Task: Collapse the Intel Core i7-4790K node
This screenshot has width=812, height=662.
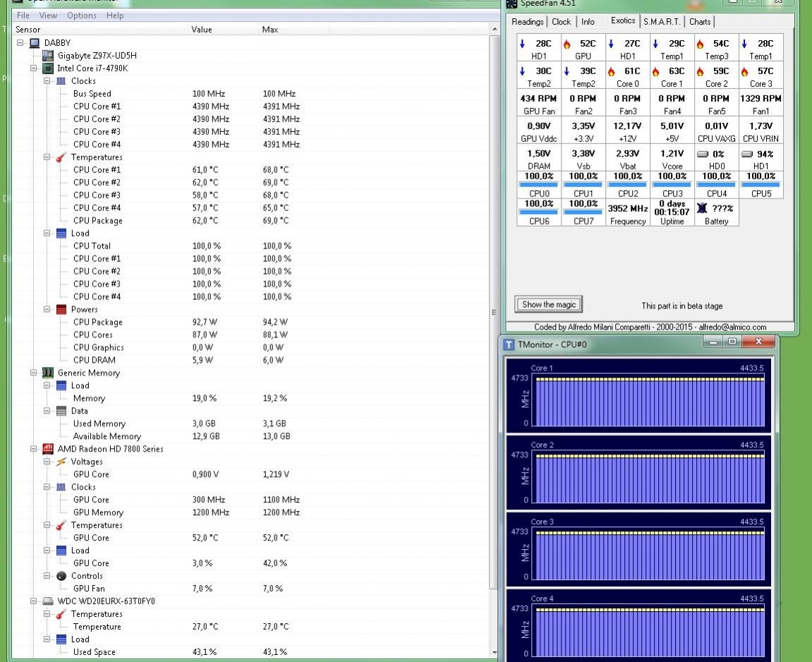Action: tap(33, 68)
